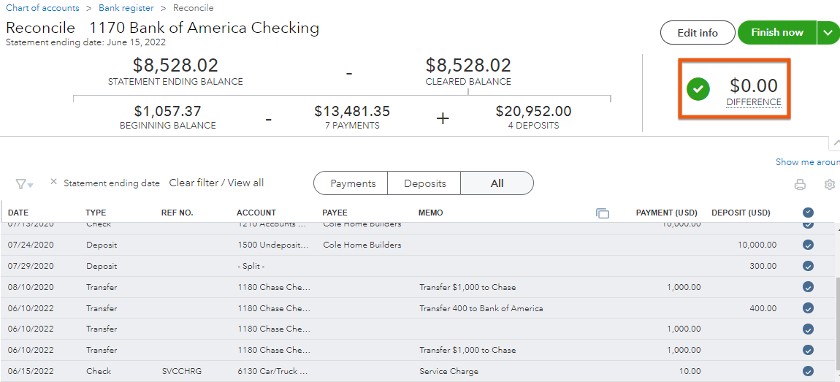Remove Statement ending date filter with X
Screen dimensions: 840x382
point(53,182)
